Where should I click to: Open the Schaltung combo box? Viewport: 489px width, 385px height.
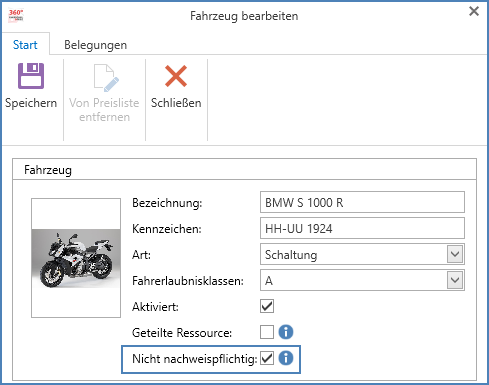point(362,254)
